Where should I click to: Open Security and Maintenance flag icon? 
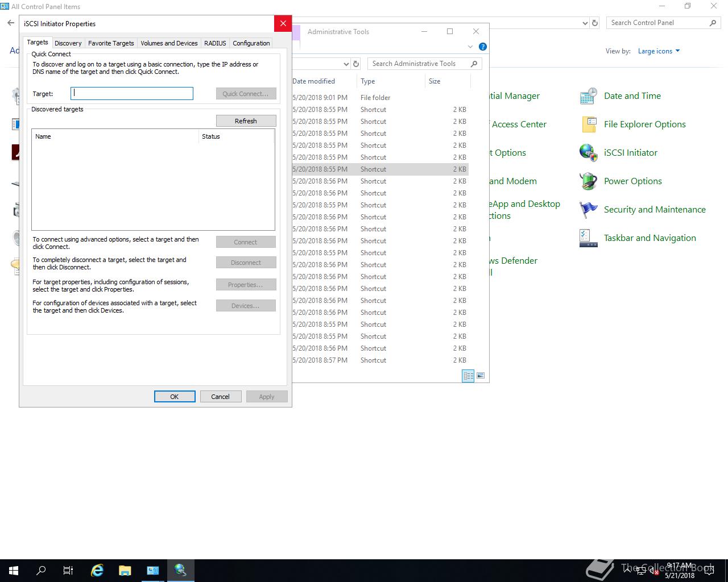(x=588, y=210)
